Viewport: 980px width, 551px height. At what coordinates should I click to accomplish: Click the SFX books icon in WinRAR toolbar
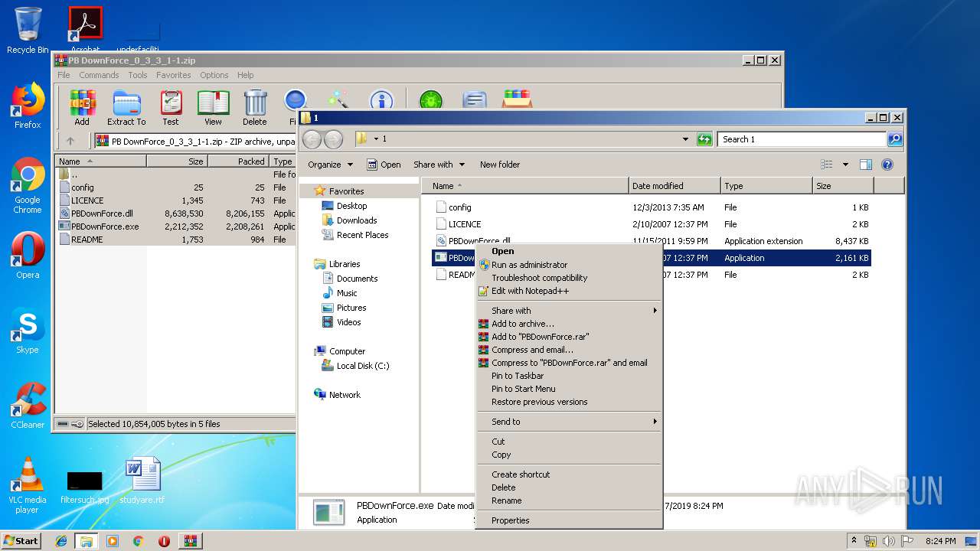click(518, 99)
